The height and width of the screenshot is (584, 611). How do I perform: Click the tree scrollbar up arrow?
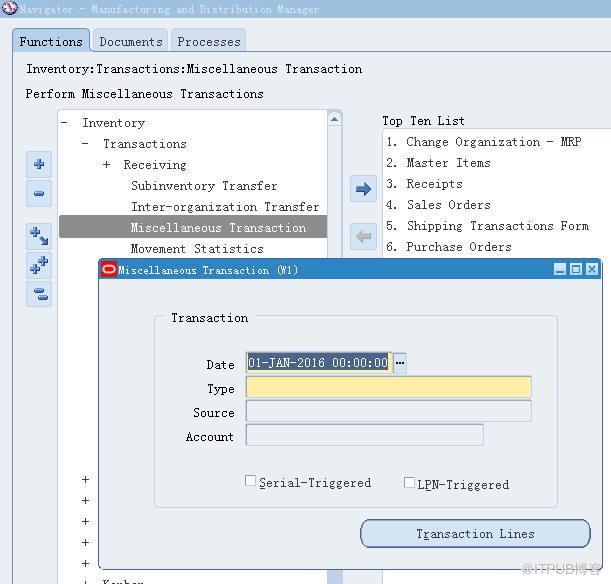334,119
